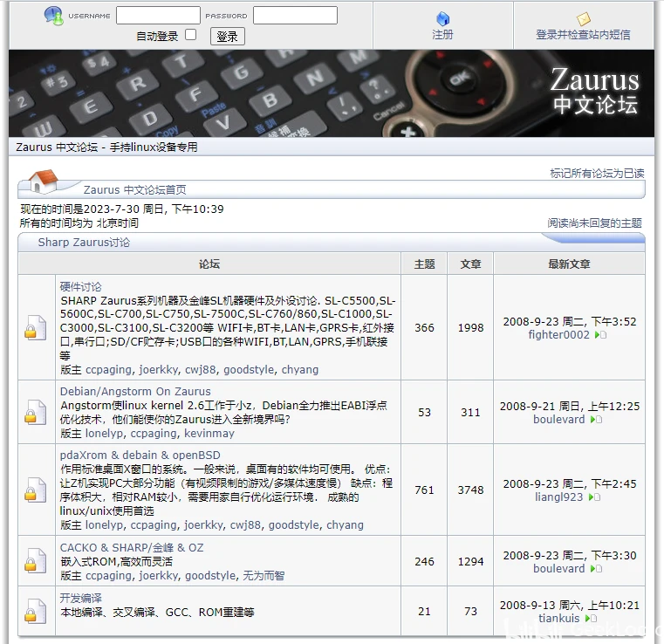664x644 pixels.
Task: Open moderator cwj88 in 硬件讨论 row
Action: [x=201, y=370]
